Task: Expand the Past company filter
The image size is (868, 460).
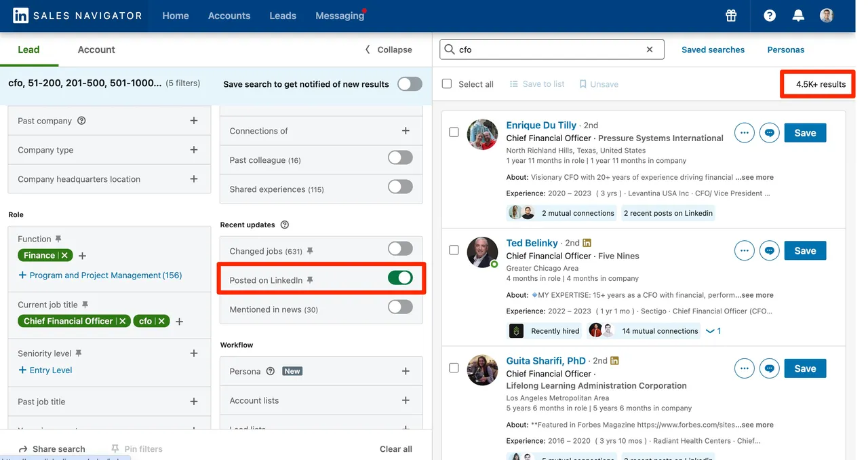Action: pyautogui.click(x=194, y=121)
